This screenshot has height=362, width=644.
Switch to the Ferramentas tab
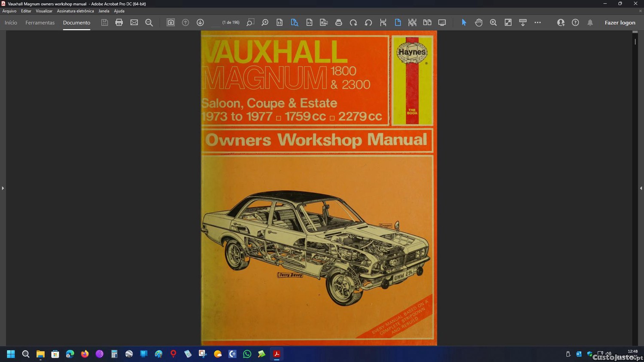40,23
